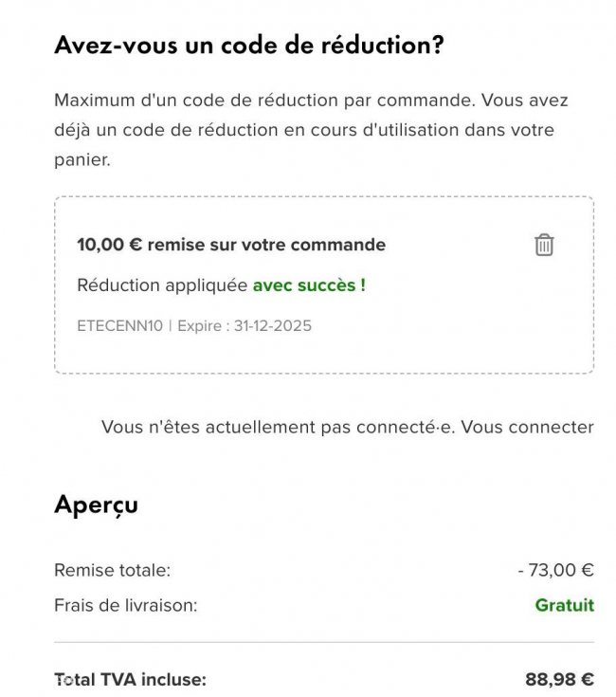Open the Vous connecter login link
This screenshot has width=616, height=697.
(528, 427)
